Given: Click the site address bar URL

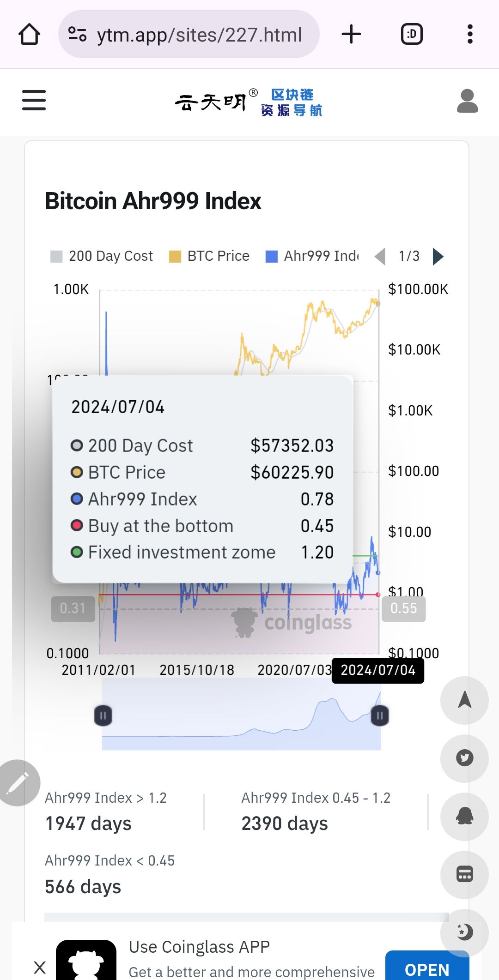Looking at the screenshot, I should [x=199, y=35].
